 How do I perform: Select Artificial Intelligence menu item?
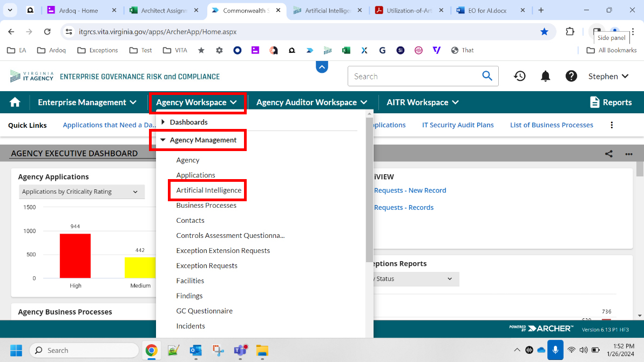coord(209,190)
